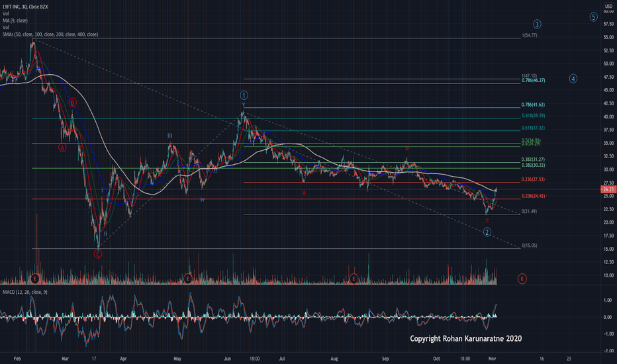Open the upcoming November earnings E marker
Screen dimensions: 617x364
[x=522, y=279]
